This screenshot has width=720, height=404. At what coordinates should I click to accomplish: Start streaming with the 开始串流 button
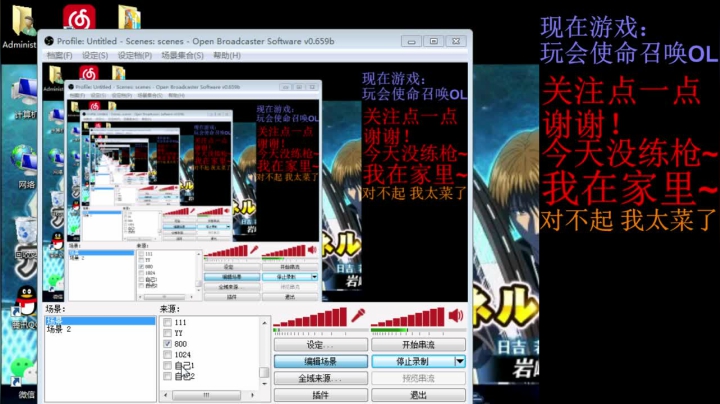pyautogui.click(x=418, y=345)
